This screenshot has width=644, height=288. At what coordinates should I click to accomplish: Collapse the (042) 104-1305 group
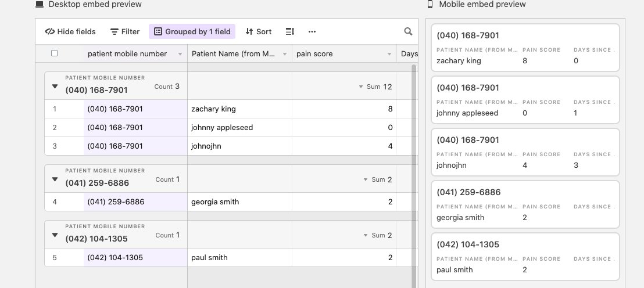point(55,235)
